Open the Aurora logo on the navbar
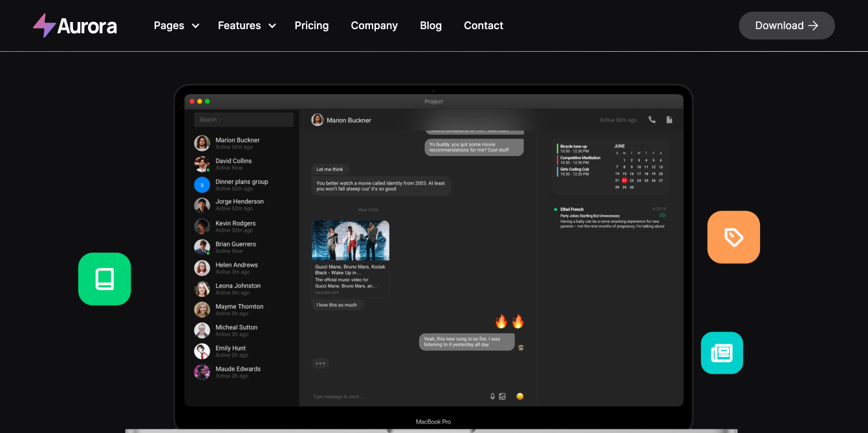Screen dimensions: 868x433 [x=74, y=25]
